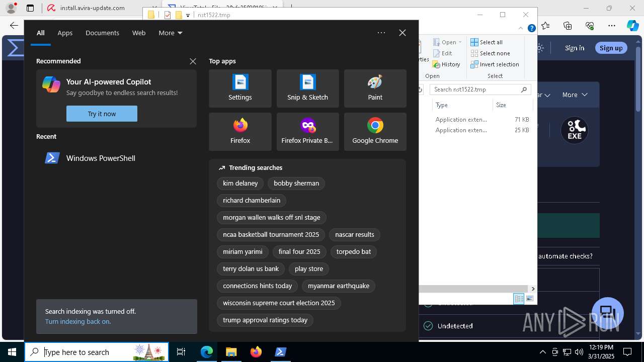Search trending bobby sherman
This screenshot has height=362, width=644.
click(x=296, y=183)
